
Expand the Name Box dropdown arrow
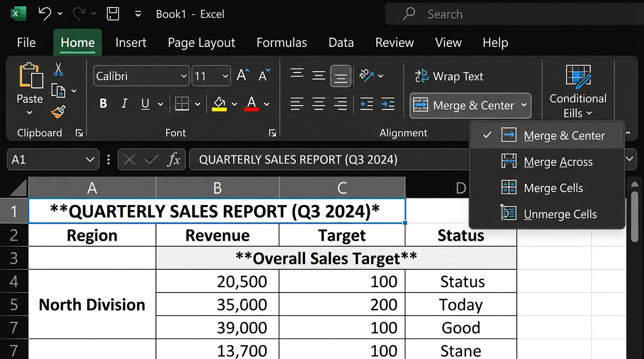pyautogui.click(x=90, y=160)
